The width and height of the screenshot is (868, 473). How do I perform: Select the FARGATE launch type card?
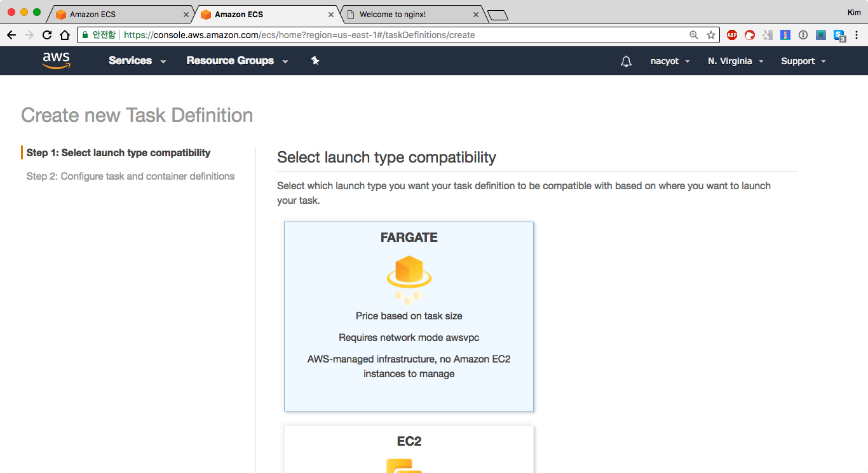click(409, 316)
